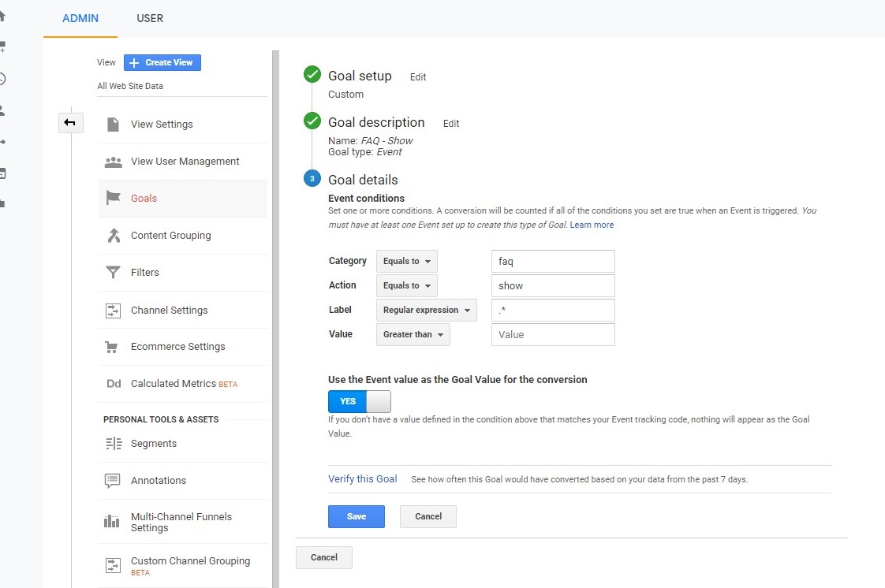Click the empty Value input field
Image resolution: width=885 pixels, height=588 pixels.
coord(552,334)
